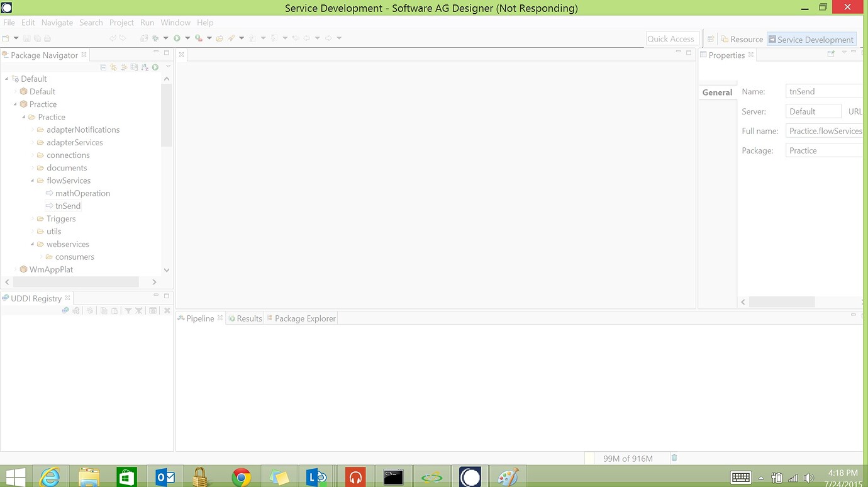868x487 pixels.
Task: Click the Windows Start button
Action: point(15,478)
